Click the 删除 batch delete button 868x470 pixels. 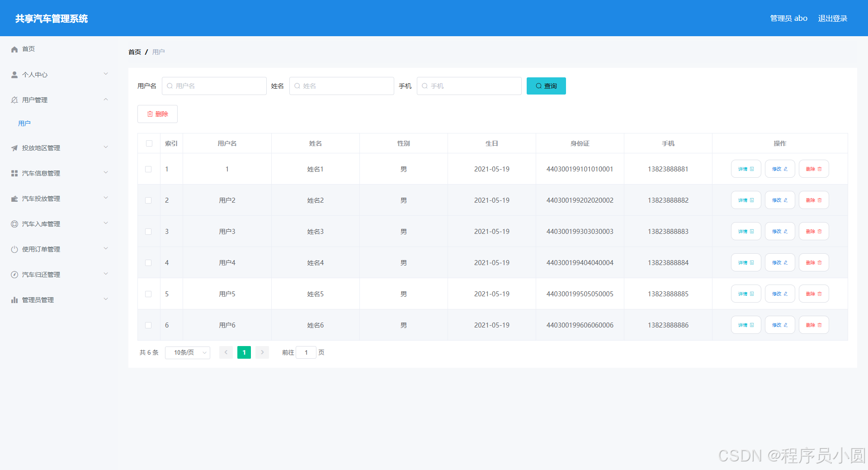tap(157, 114)
